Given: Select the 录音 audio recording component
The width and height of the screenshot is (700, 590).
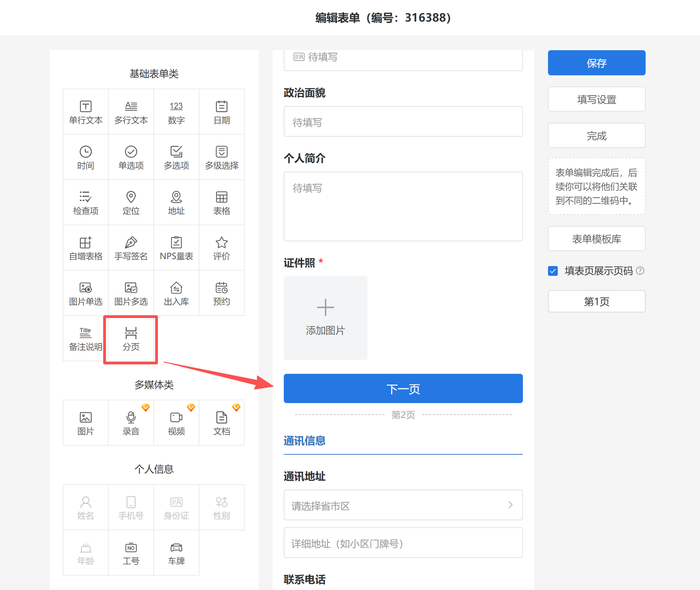Looking at the screenshot, I should point(131,423).
